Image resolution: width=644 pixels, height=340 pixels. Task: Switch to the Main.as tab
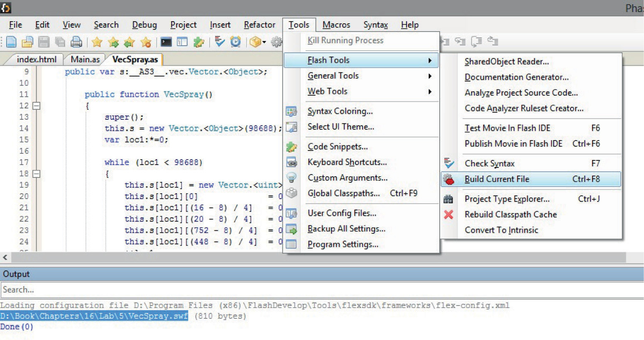pyautogui.click(x=85, y=59)
